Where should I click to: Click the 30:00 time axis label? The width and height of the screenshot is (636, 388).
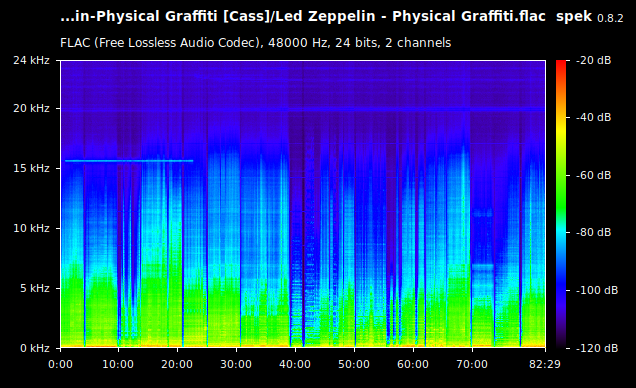tap(236, 364)
